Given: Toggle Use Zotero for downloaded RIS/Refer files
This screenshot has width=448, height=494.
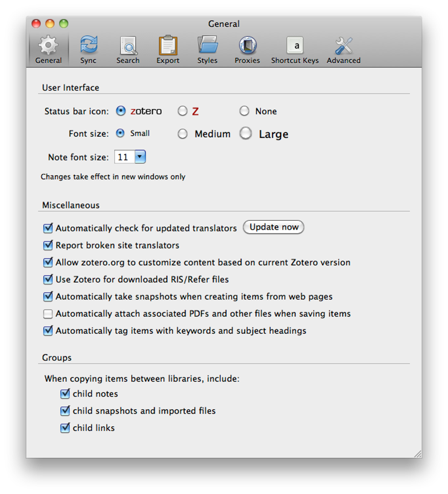Looking at the screenshot, I should [x=48, y=279].
